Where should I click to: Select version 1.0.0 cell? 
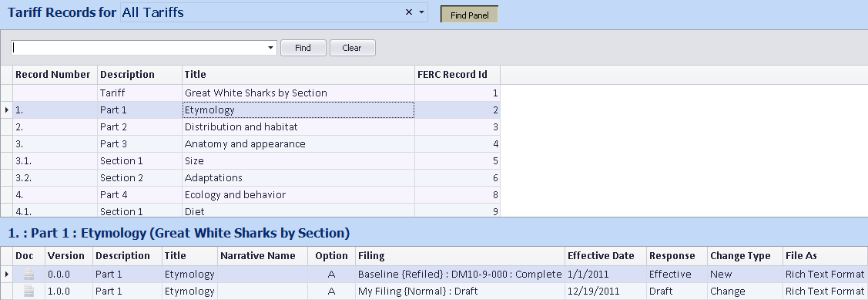[x=69, y=291]
